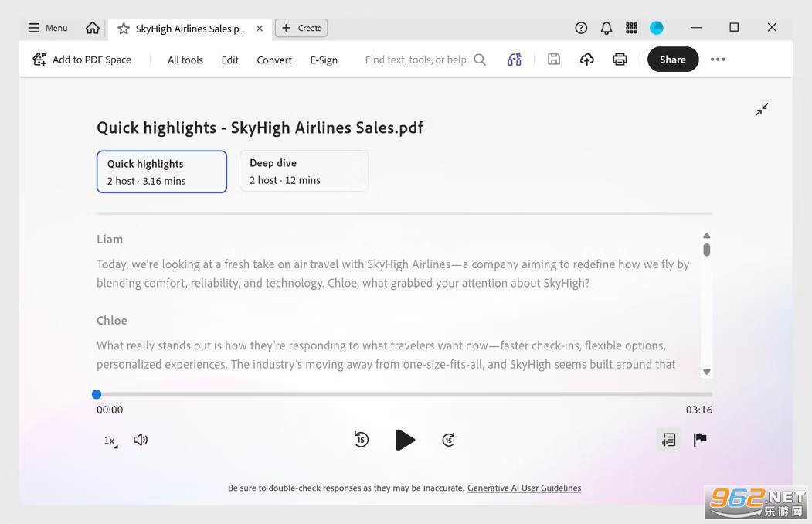Click the playback progress handle
The width and height of the screenshot is (812, 524).
click(97, 395)
